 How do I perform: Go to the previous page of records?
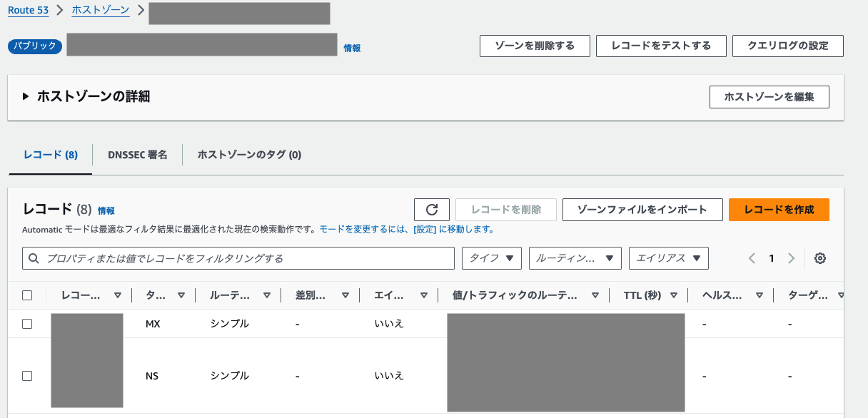pyautogui.click(x=752, y=258)
